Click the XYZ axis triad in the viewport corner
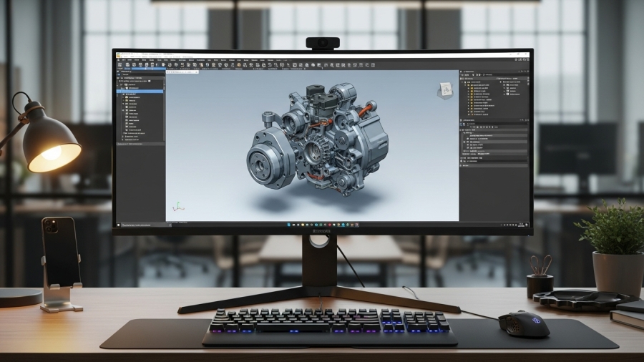Viewport: 644px width, 362px height. tap(177, 207)
